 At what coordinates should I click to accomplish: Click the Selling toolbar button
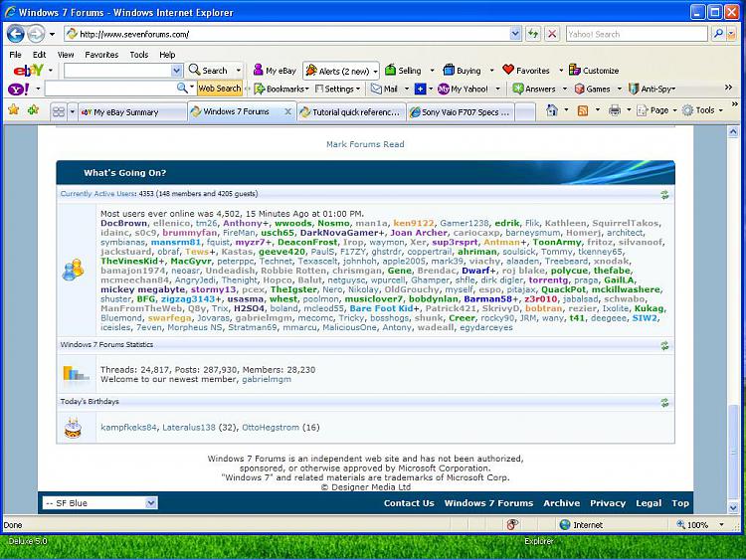click(x=403, y=71)
